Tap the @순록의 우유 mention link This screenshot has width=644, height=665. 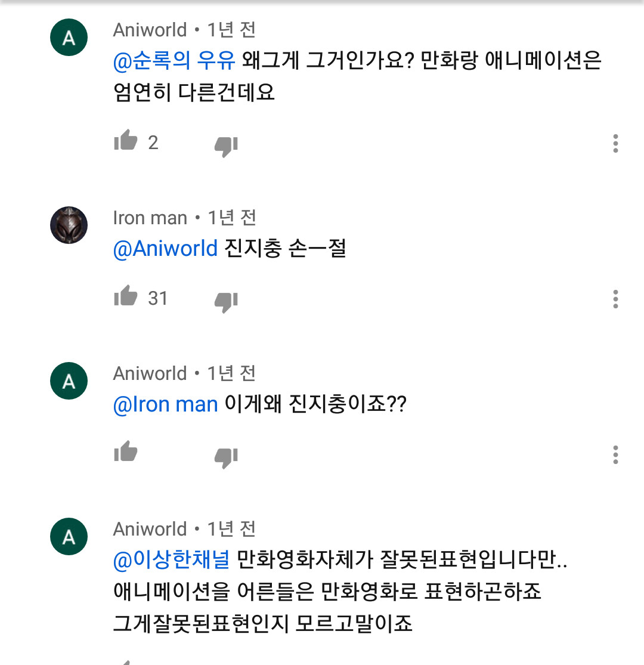(x=174, y=61)
